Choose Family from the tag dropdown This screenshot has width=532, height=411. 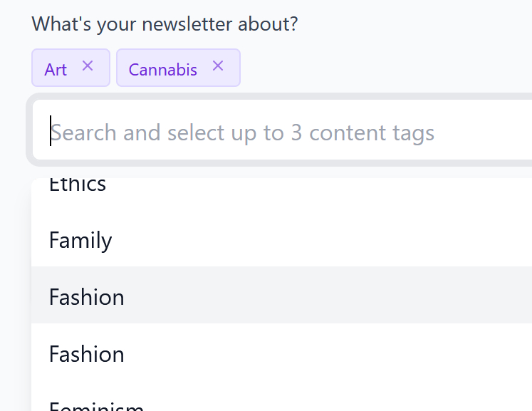click(x=80, y=240)
